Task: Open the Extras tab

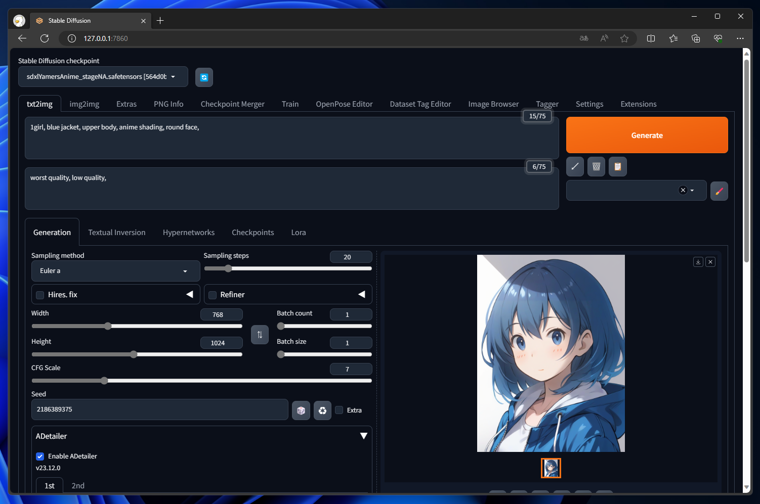Action: (x=127, y=104)
